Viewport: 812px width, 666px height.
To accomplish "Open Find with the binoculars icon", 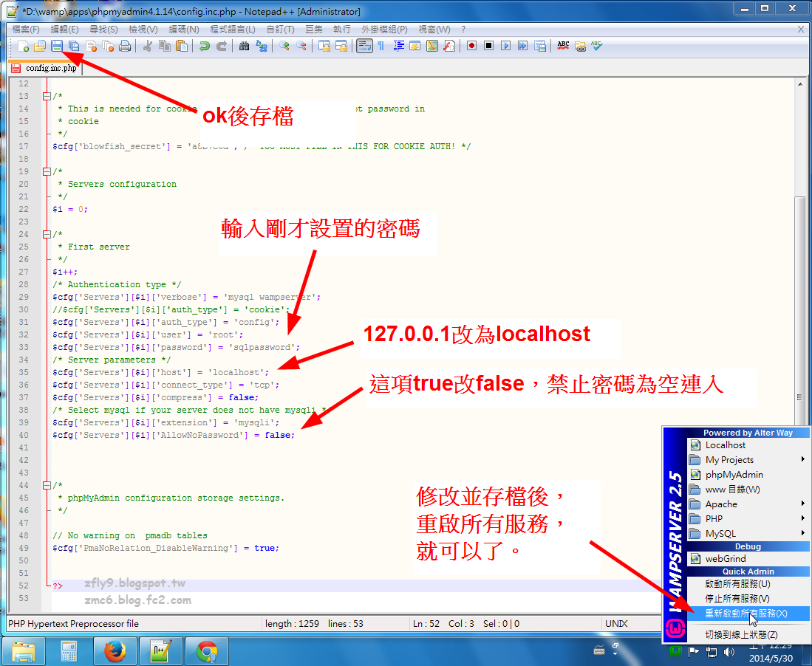I will [x=245, y=46].
